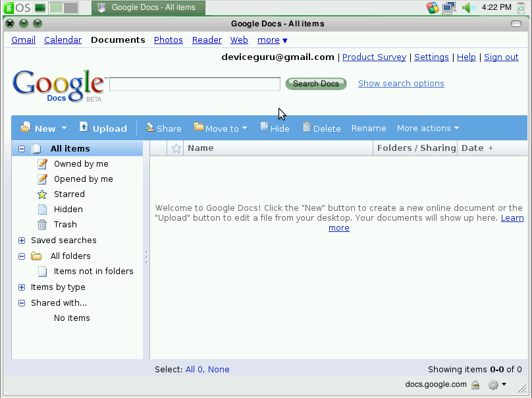The width and height of the screenshot is (532, 398).
Task: Click the Items not in folders page icon
Action: (x=42, y=271)
